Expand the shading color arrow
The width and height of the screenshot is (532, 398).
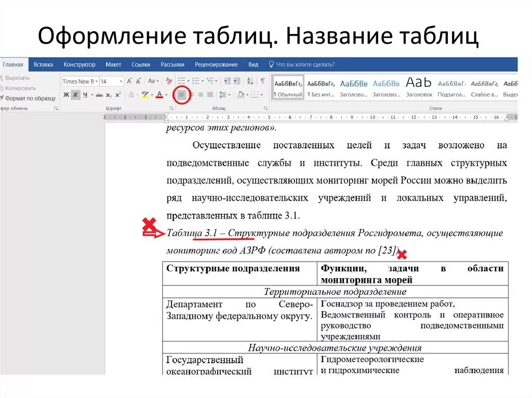pyautogui.click(x=247, y=95)
